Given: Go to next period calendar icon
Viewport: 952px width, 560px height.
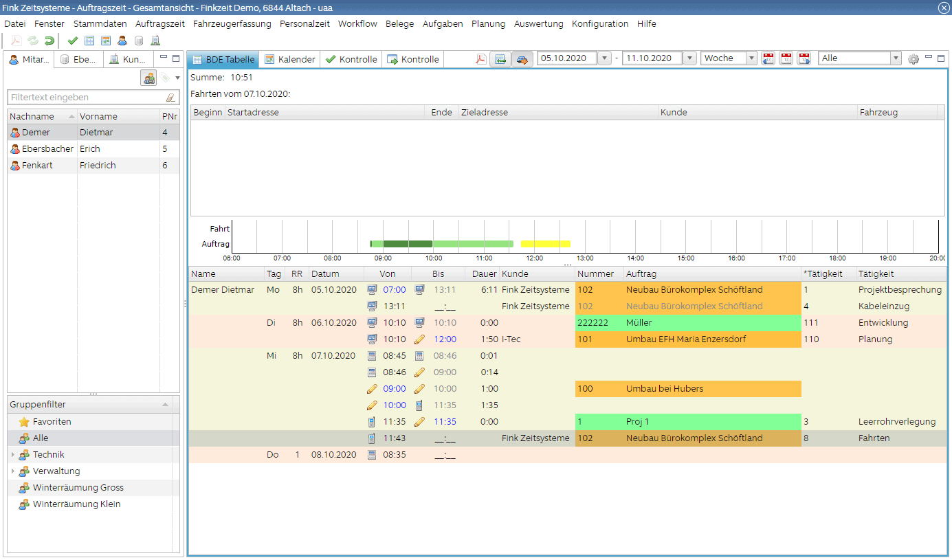Looking at the screenshot, I should pyautogui.click(x=804, y=59).
